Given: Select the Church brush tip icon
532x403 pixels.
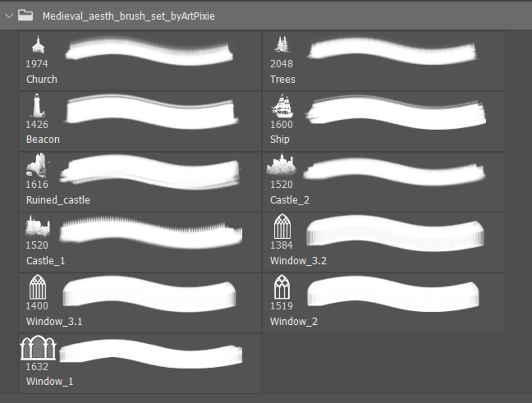Looking at the screenshot, I should click(38, 45).
